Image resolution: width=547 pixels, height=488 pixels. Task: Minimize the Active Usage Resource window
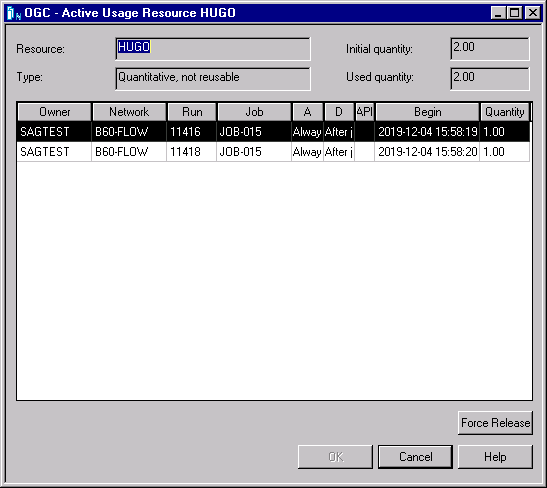[x=498, y=13]
